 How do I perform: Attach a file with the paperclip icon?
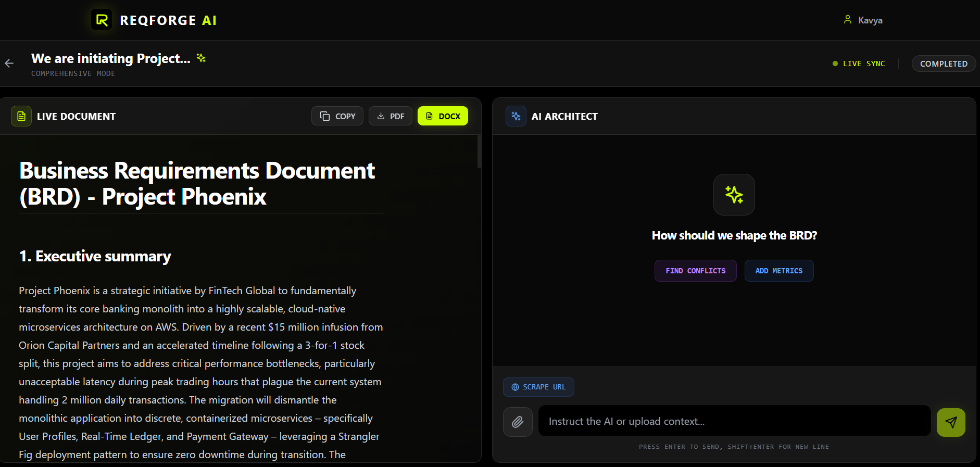[x=518, y=422]
